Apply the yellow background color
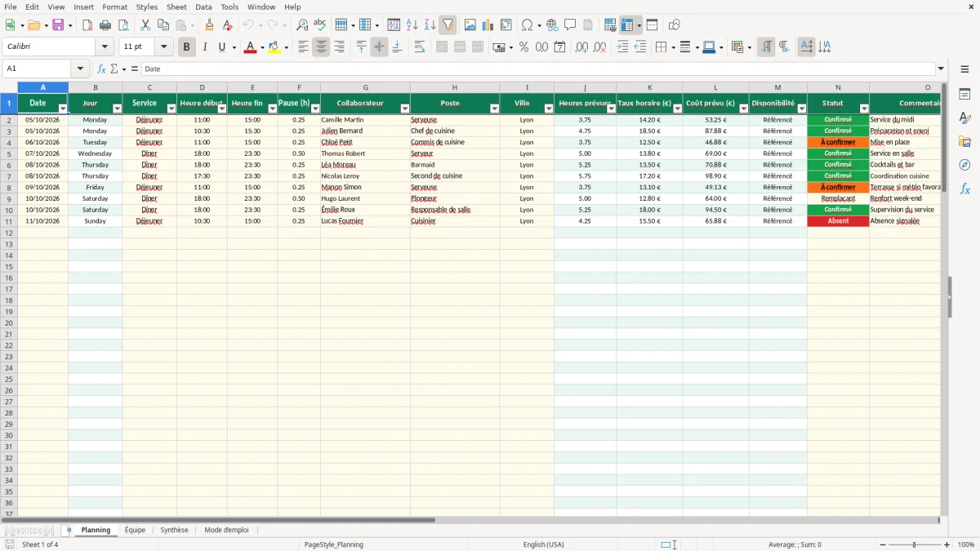Image resolution: width=980 pixels, height=551 pixels. click(x=274, y=47)
